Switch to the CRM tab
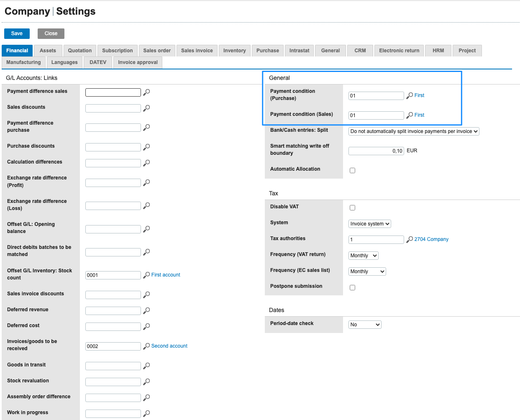This screenshot has height=420, width=520. pyautogui.click(x=360, y=51)
